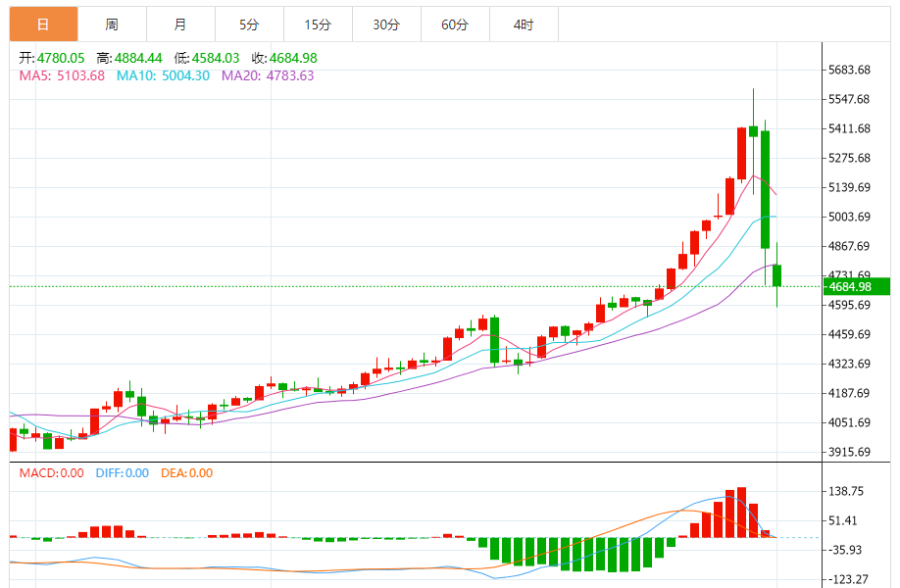The width and height of the screenshot is (900, 588).
Task: Click the MACD:0.00 label
Action: (x=52, y=473)
